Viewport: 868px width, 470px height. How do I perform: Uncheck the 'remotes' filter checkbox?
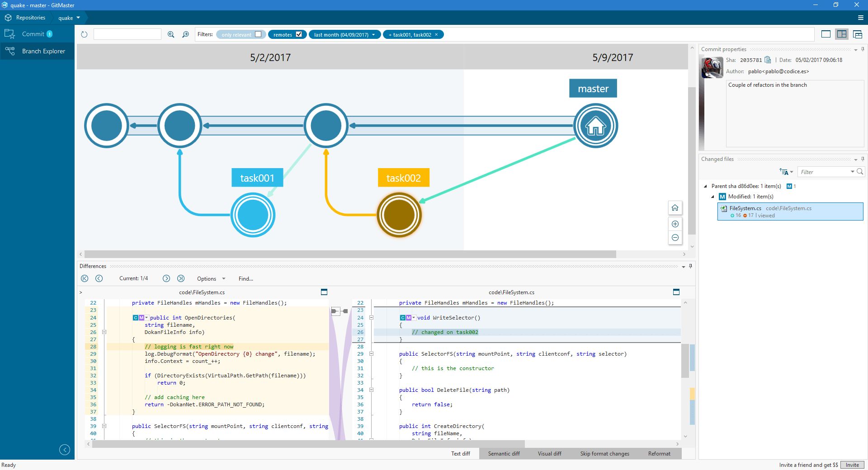pyautogui.click(x=299, y=34)
